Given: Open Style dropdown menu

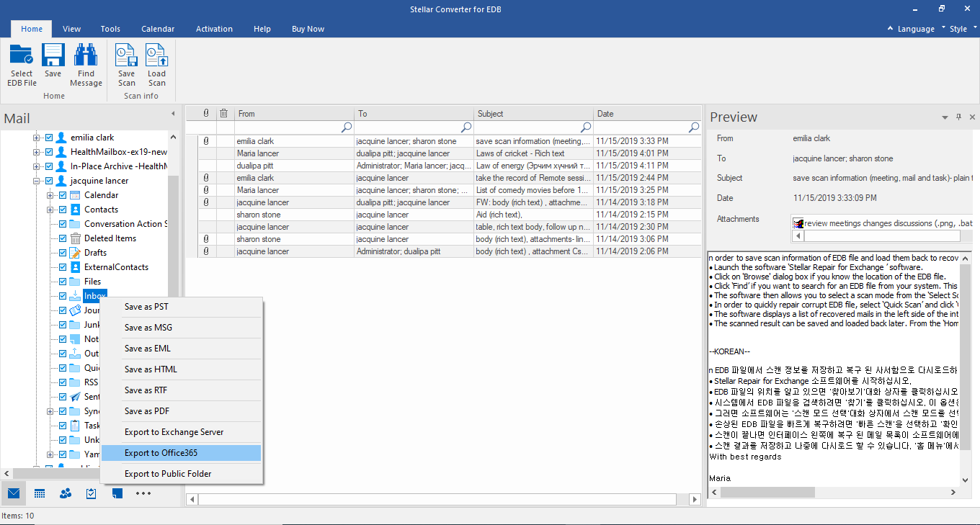Looking at the screenshot, I should (962, 29).
